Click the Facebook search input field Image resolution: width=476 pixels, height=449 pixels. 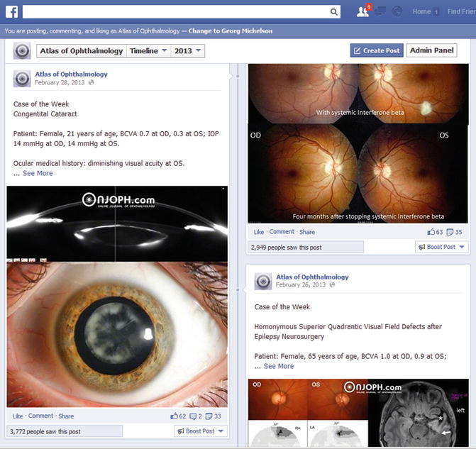176,12
